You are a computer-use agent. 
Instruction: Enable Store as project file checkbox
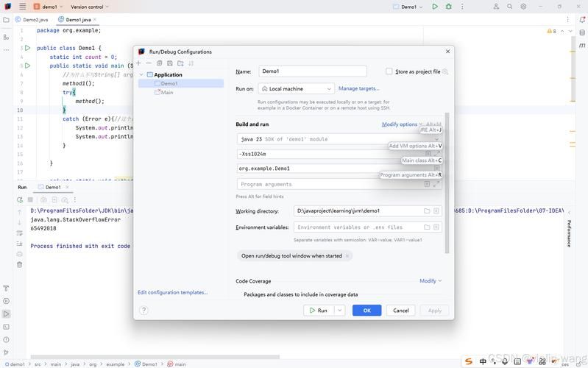tap(389, 71)
